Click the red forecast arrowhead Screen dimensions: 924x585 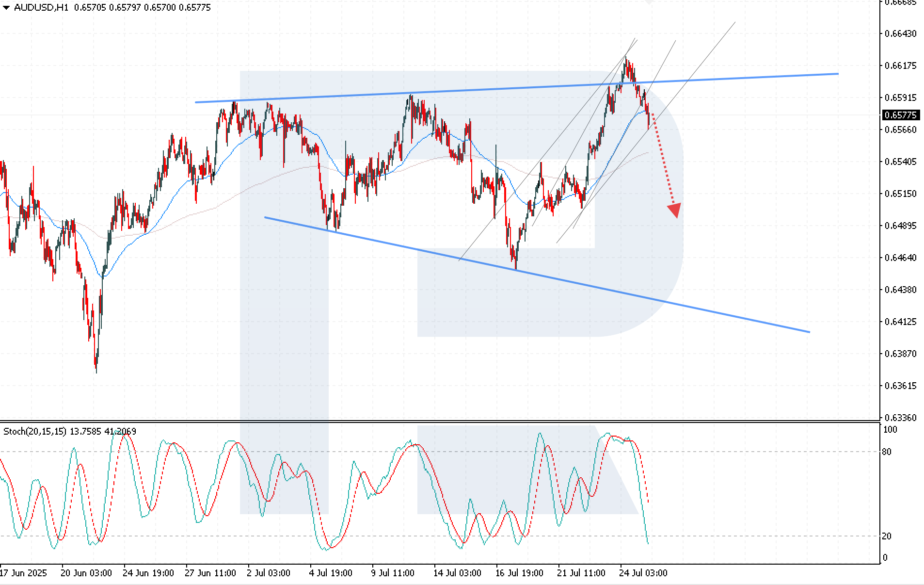pos(674,211)
